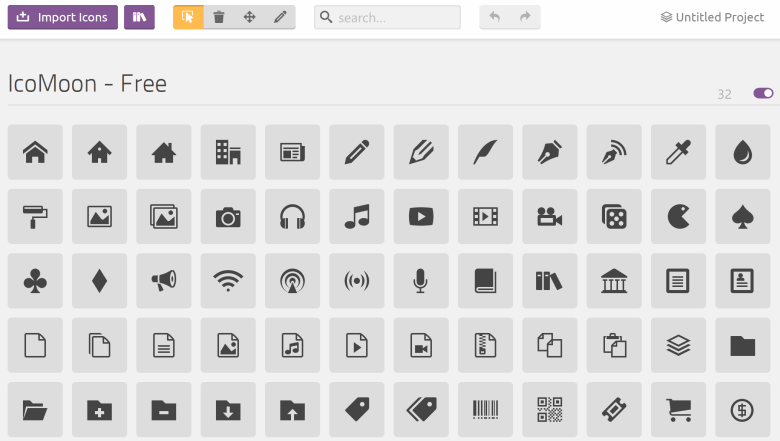780x441 pixels.
Task: Open the Untitled Project menu
Action: 712,17
